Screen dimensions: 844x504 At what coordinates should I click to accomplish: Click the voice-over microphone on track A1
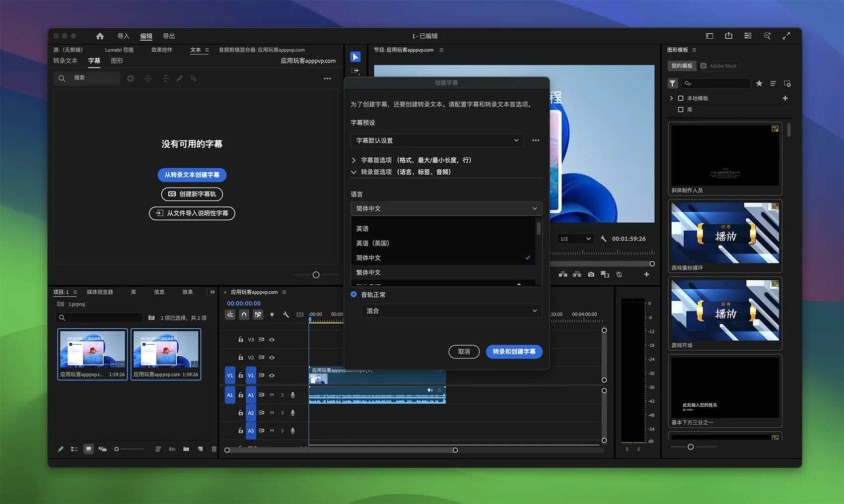[x=293, y=395]
